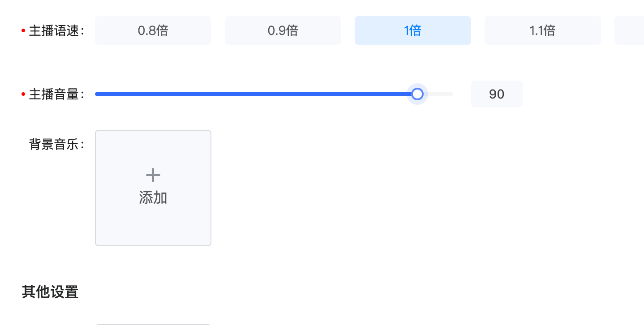644x325 pixels.
Task: Click the 主播语速 field label
Action: coord(54,31)
